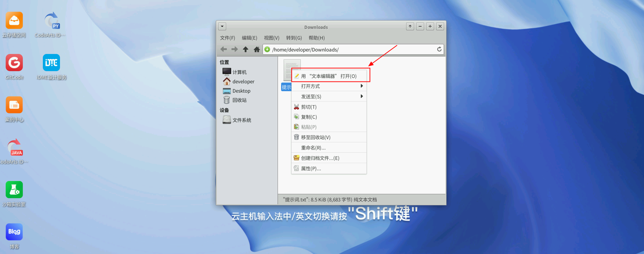The image size is (644, 254).
Task: Maximize the Downloads window
Action: coord(430,26)
